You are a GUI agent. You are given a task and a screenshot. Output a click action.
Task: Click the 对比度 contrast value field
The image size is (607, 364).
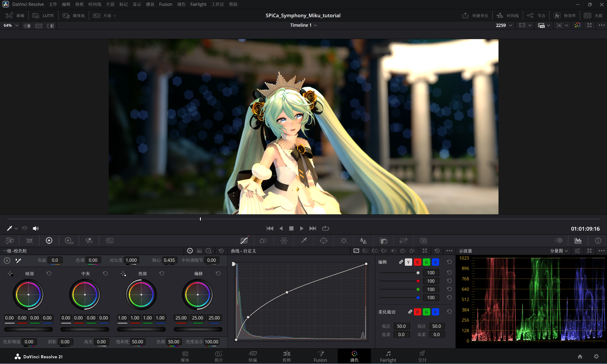[131, 260]
